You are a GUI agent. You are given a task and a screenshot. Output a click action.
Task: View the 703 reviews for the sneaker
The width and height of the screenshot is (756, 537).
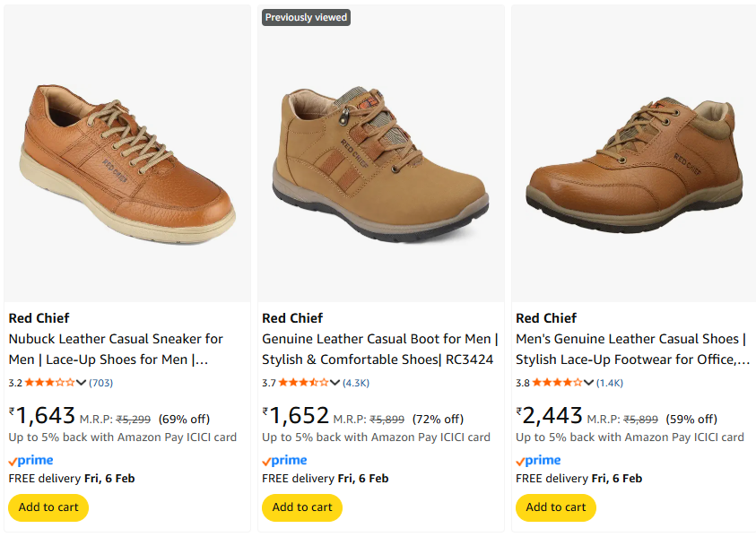[x=101, y=383]
